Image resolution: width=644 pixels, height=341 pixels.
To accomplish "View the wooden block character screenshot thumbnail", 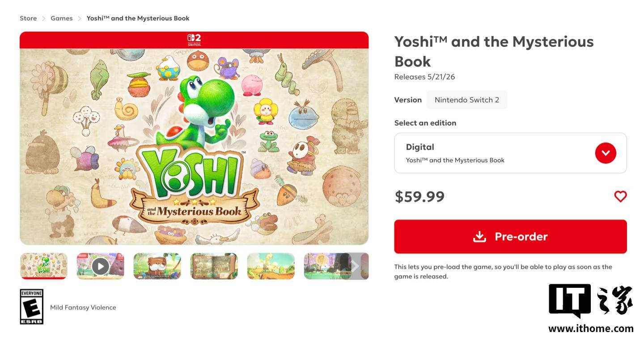I will (x=157, y=266).
